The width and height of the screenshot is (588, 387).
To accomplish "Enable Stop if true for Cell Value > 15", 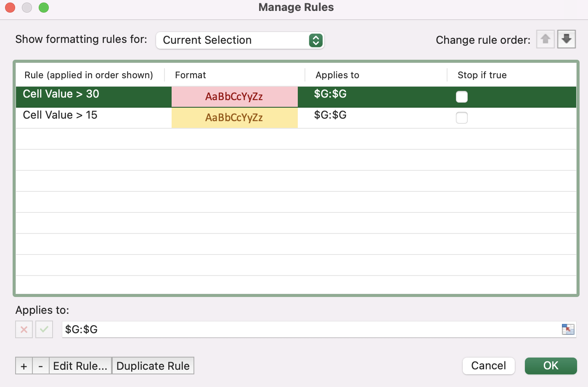I will [x=462, y=118].
